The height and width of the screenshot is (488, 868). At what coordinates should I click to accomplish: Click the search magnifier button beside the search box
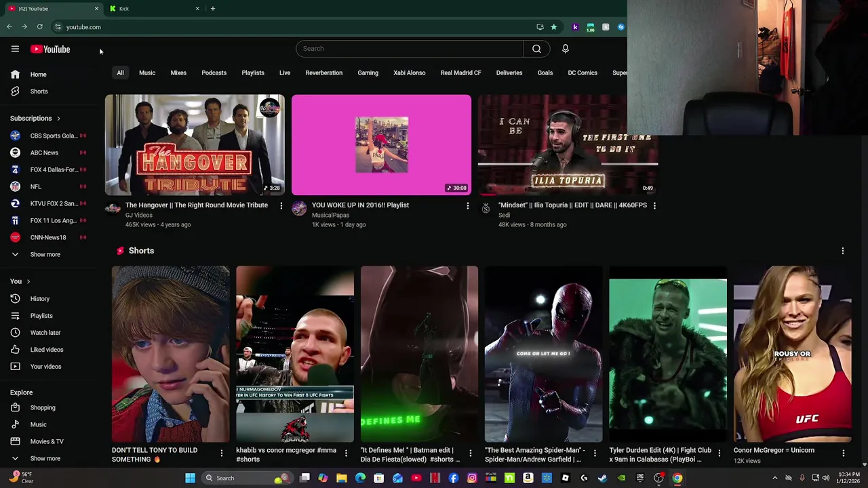click(x=536, y=49)
